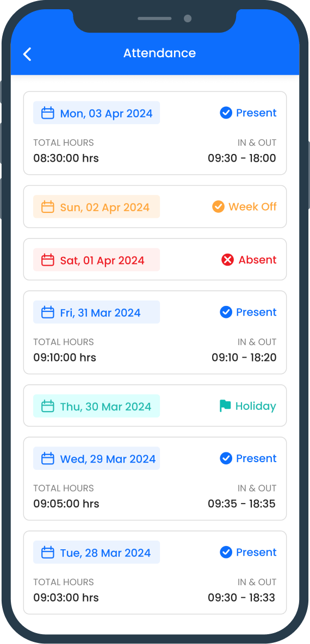Click teal calendar icon on Thu, 30 Mar

(48, 406)
